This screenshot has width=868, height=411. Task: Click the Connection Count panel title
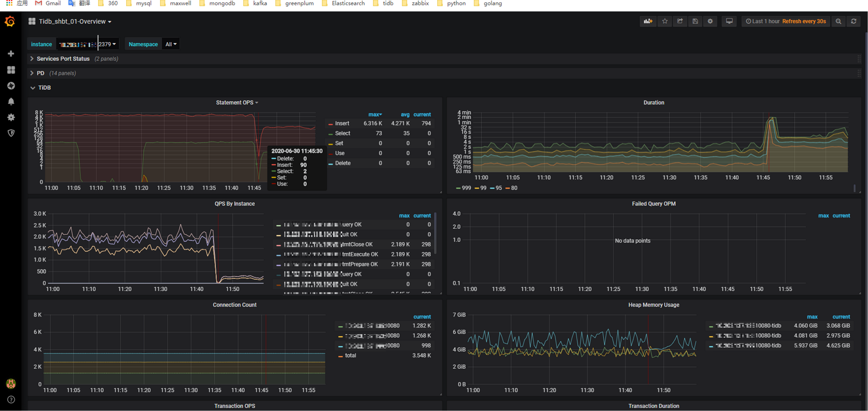point(235,305)
